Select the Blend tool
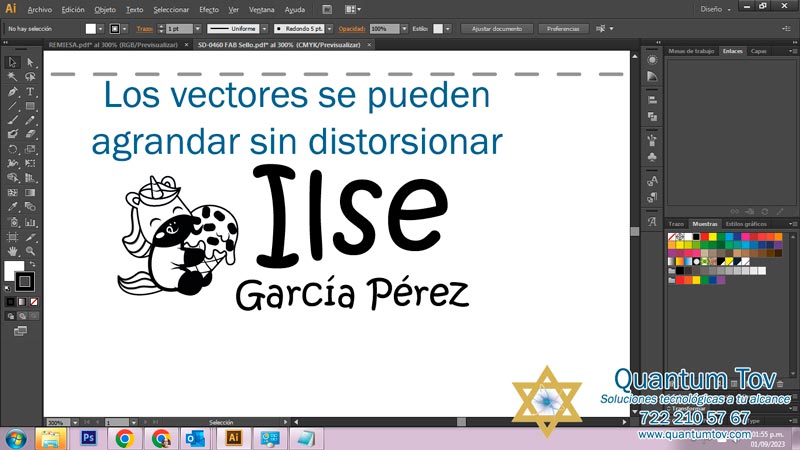This screenshot has width=800, height=450. (30, 207)
